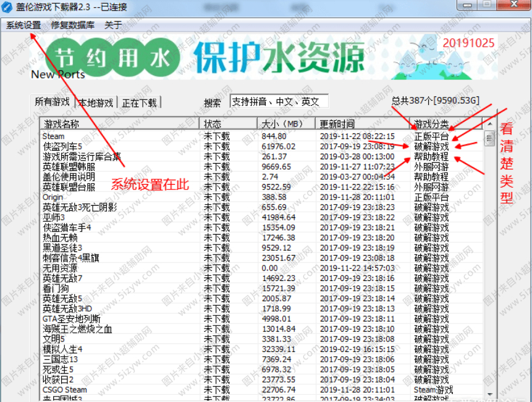
Task: Select the 英雄无敌3HD row
Action: pyautogui.click(x=261, y=309)
